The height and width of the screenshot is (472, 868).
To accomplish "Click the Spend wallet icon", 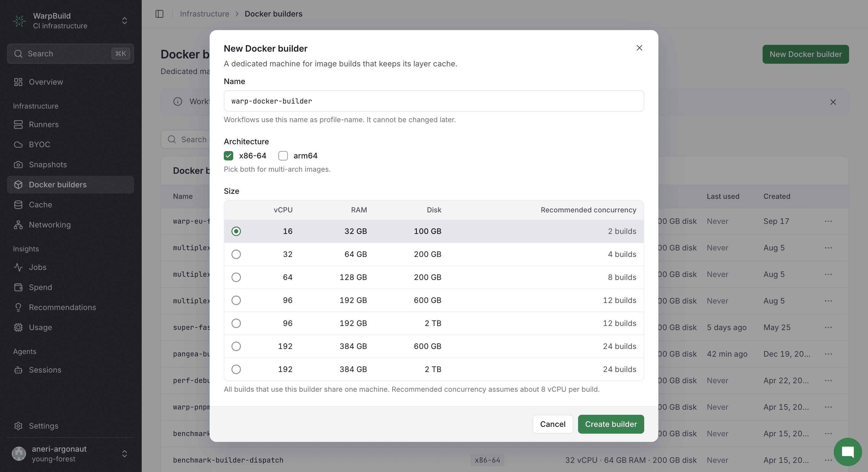I will (18, 287).
